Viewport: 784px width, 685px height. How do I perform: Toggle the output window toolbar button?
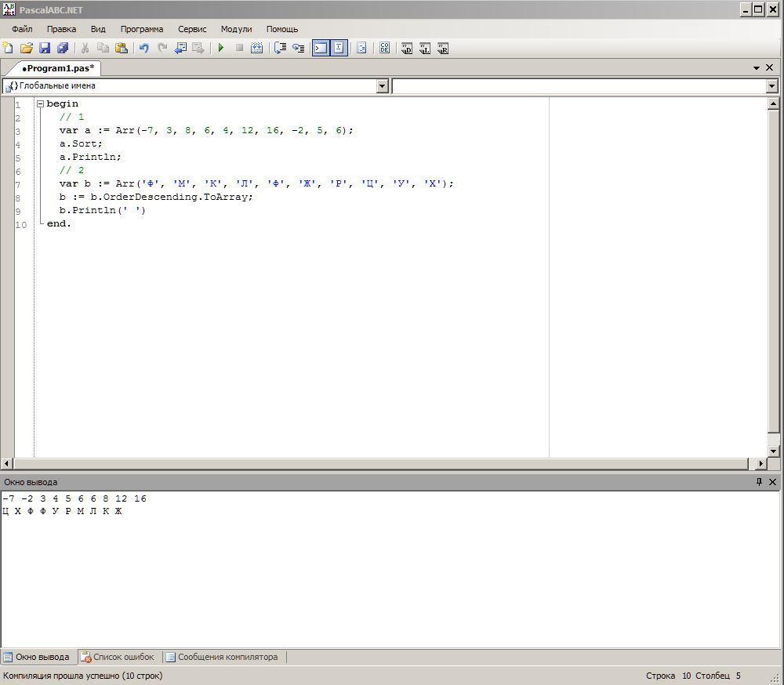(x=321, y=48)
